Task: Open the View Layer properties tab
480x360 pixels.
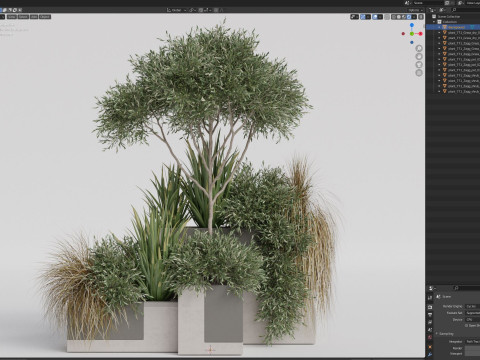Action: 430,322
